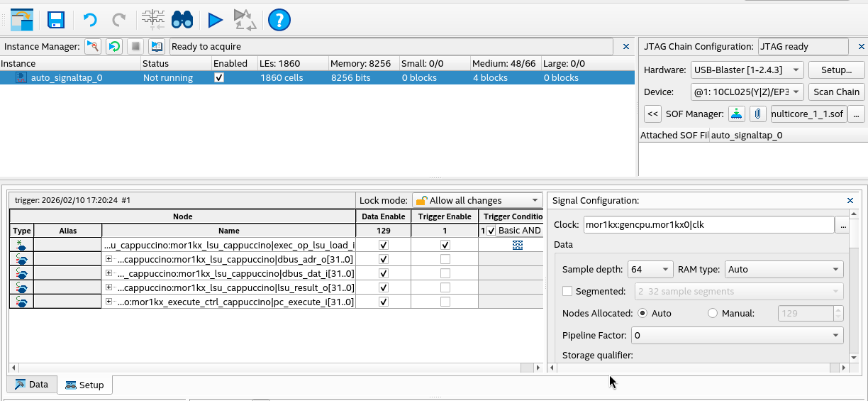
Task: Click the SOF Manager program device icon
Action: [x=737, y=114]
